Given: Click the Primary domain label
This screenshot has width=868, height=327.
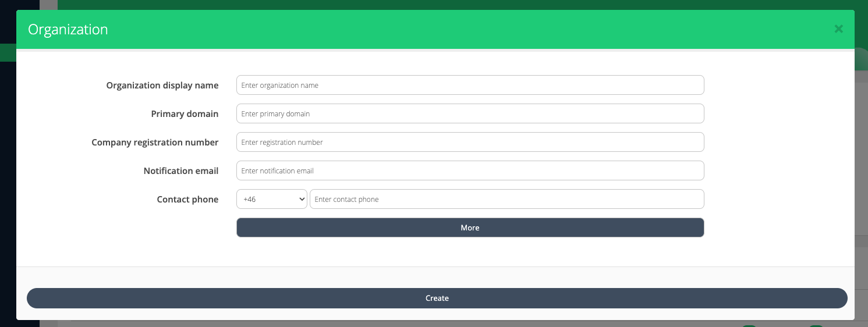Looking at the screenshot, I should coord(185,114).
